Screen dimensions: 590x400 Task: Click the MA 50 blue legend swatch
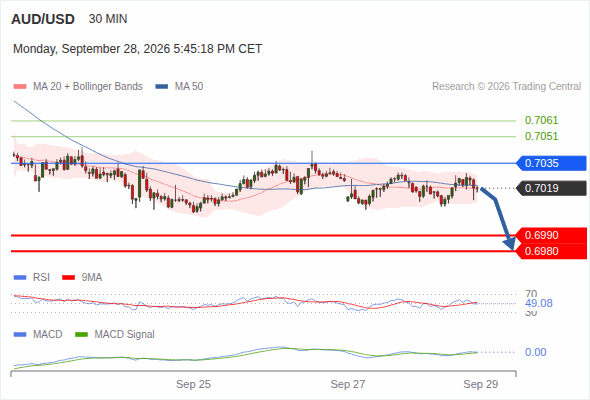[162, 87]
